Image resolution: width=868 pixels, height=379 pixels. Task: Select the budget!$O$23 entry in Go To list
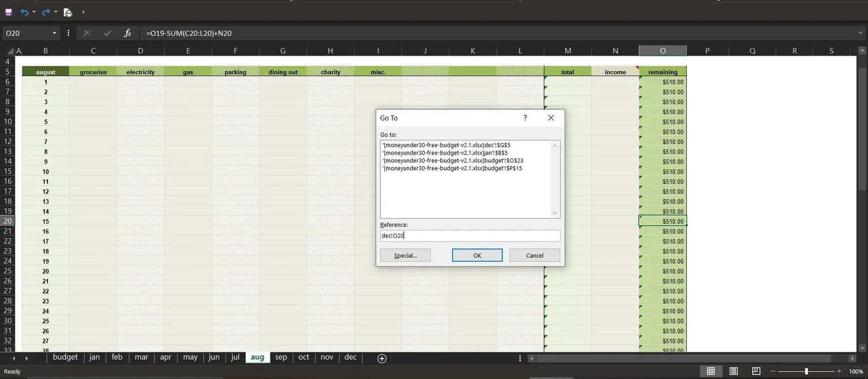point(452,160)
